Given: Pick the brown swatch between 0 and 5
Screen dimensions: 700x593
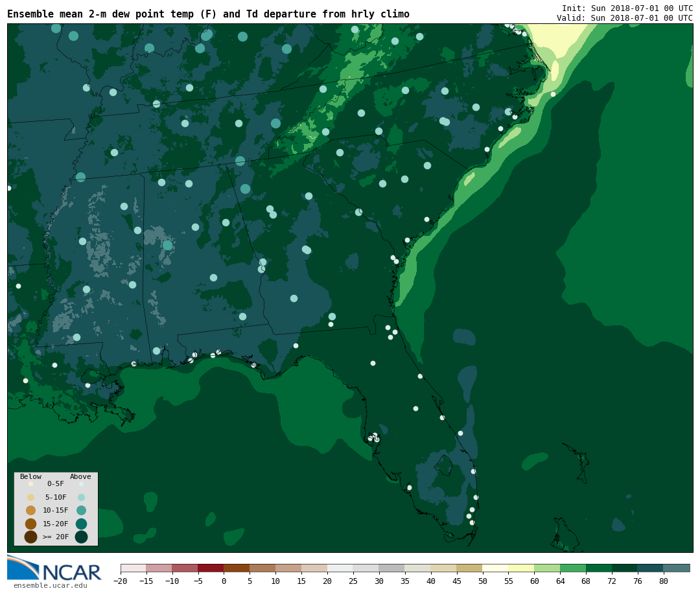Looking at the screenshot, I should click(237, 568).
